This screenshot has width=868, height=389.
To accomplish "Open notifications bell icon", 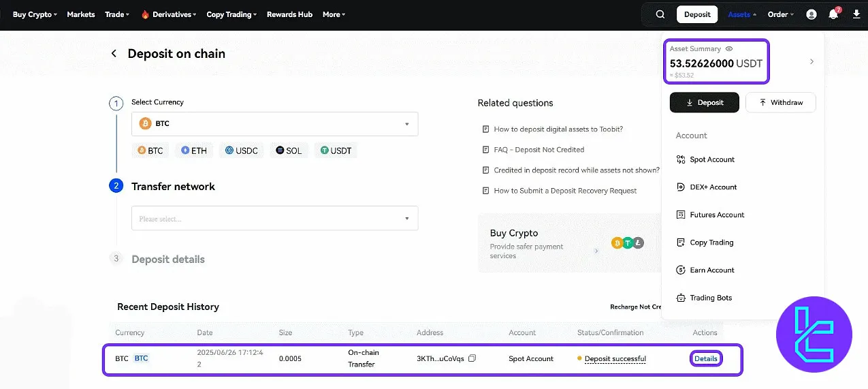I will tap(833, 14).
